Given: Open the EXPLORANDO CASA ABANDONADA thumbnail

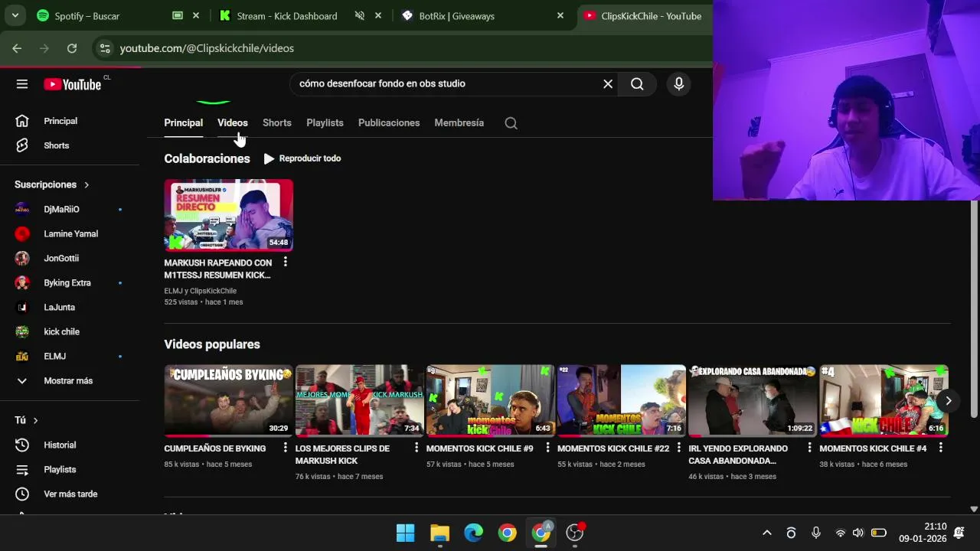Looking at the screenshot, I should tap(752, 400).
